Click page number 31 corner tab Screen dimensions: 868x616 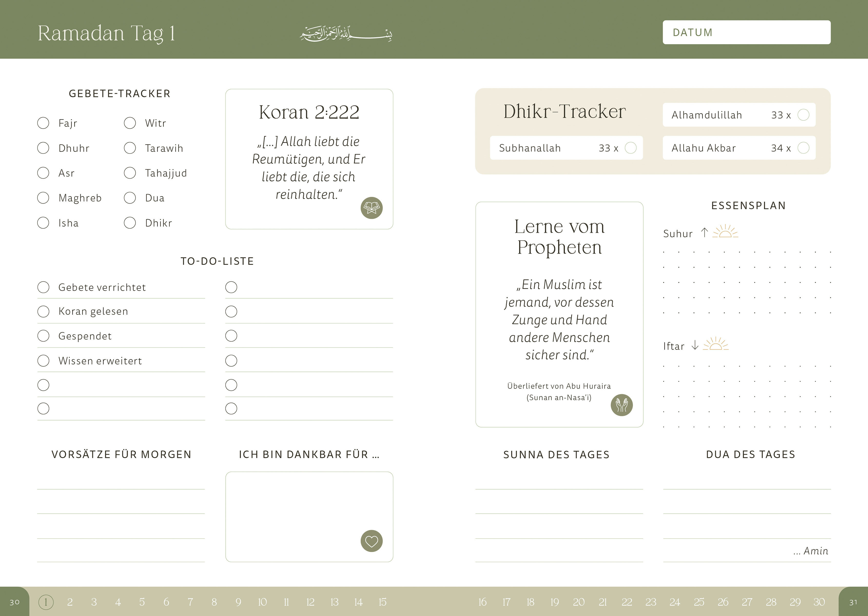click(x=853, y=602)
